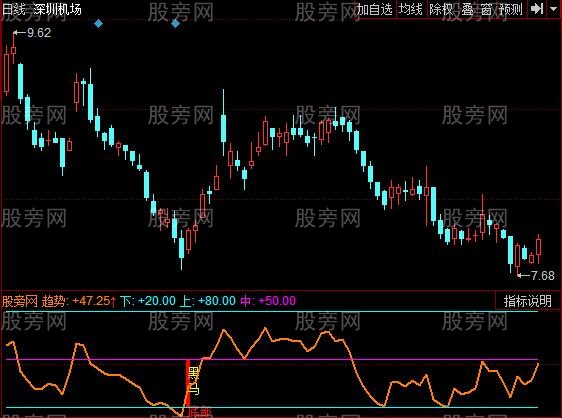Click the 黑马 signal marker
Screen dimensions: 562x418
click(194, 381)
